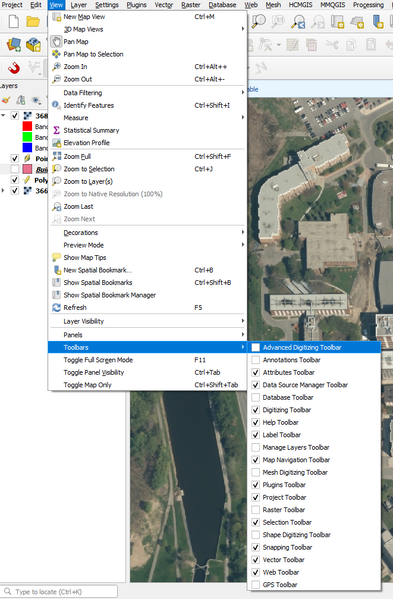Click the Elevation Profile icon
This screenshot has width=393, height=599.
56,143
